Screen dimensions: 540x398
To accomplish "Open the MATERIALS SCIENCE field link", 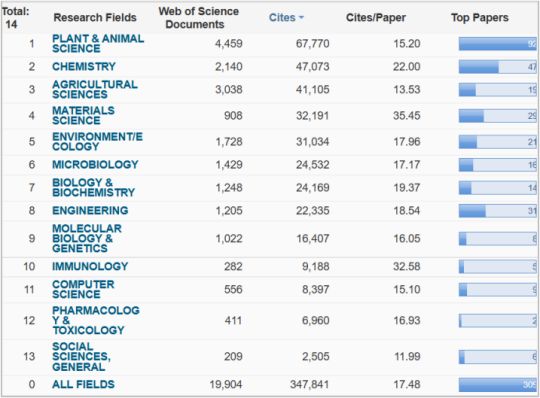I will coord(83,115).
